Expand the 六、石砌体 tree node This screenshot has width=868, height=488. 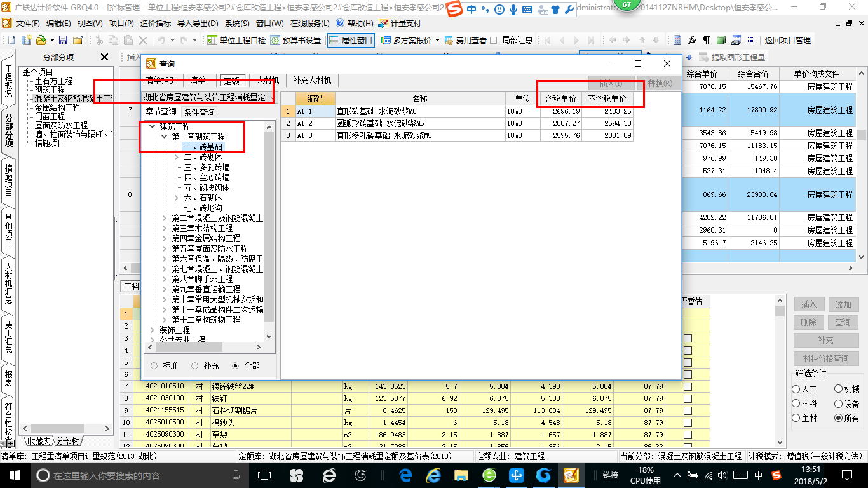177,198
